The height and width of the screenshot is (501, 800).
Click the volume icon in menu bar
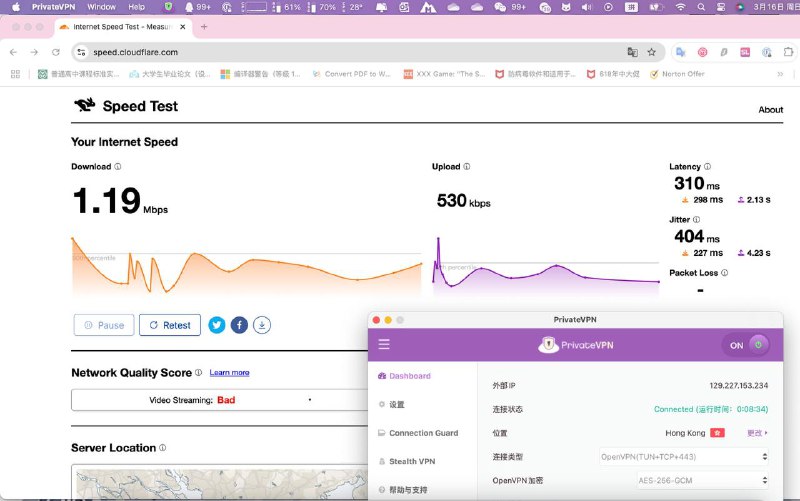coord(587,7)
